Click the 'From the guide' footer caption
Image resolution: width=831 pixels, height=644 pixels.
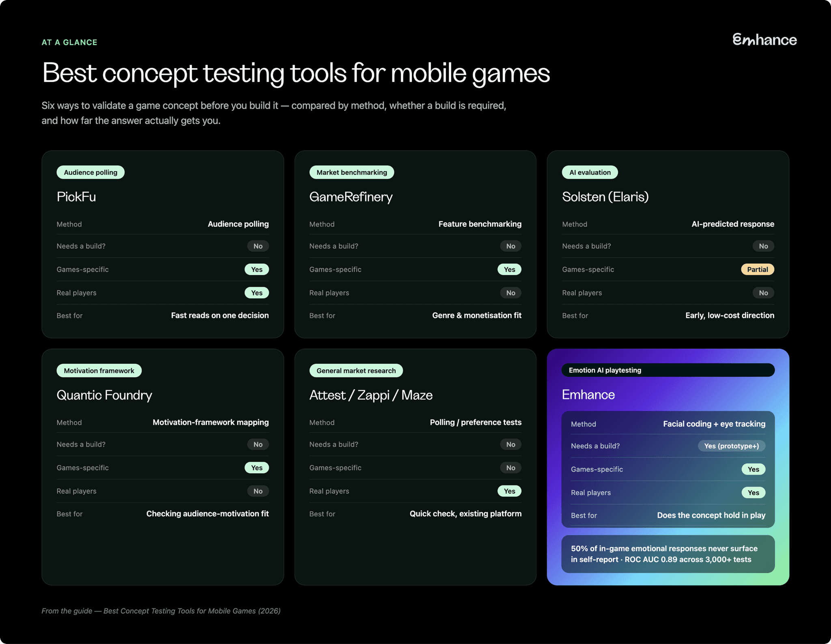161,611
